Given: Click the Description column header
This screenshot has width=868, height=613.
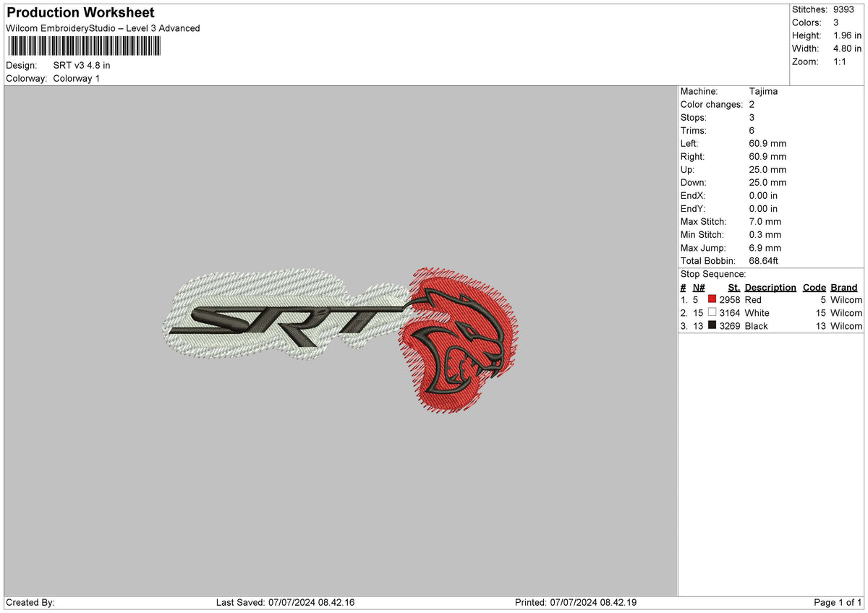Looking at the screenshot, I should coord(770,287).
